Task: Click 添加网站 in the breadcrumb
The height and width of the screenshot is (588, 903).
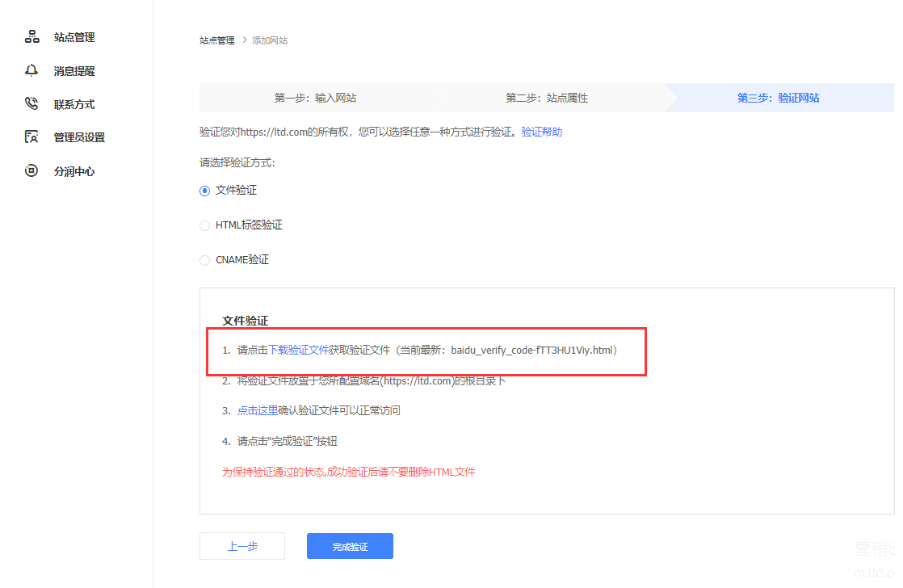Action: pos(270,40)
